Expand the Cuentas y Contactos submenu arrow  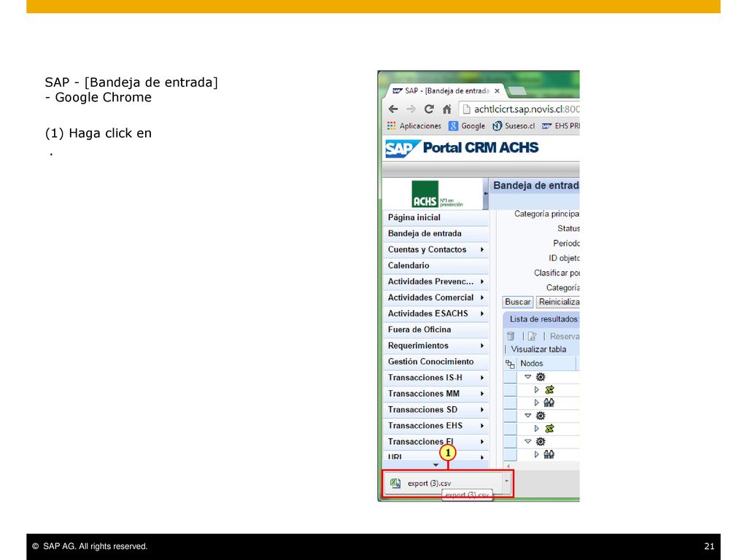tap(482, 249)
